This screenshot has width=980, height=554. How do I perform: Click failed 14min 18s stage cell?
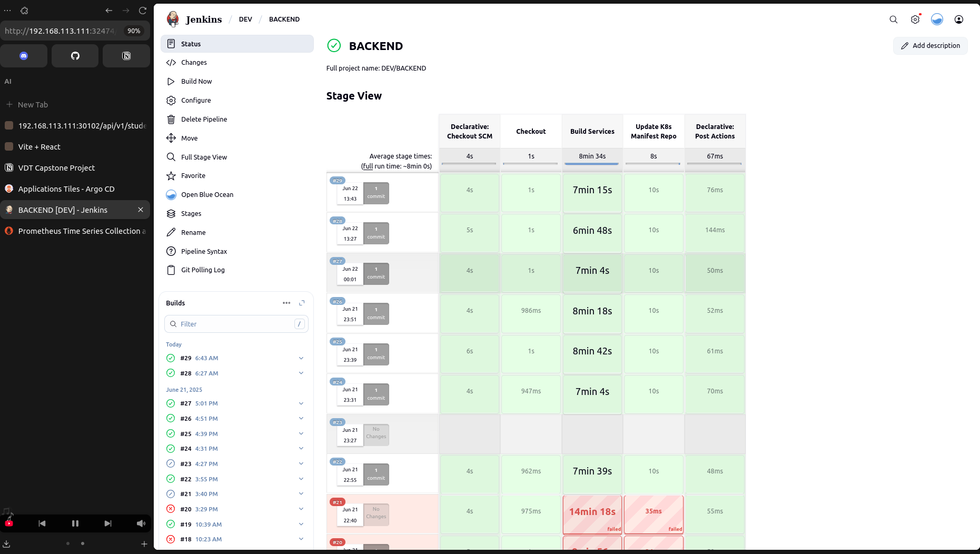(592, 515)
